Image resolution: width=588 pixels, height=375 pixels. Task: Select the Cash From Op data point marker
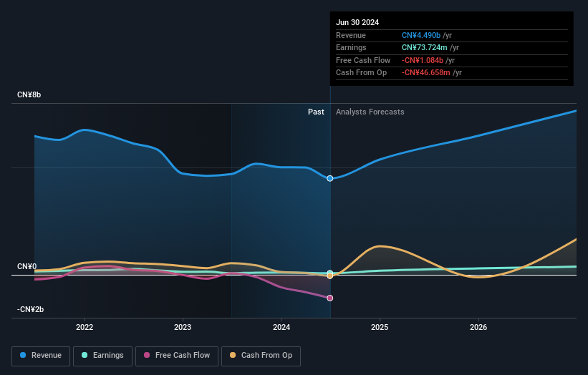point(330,276)
